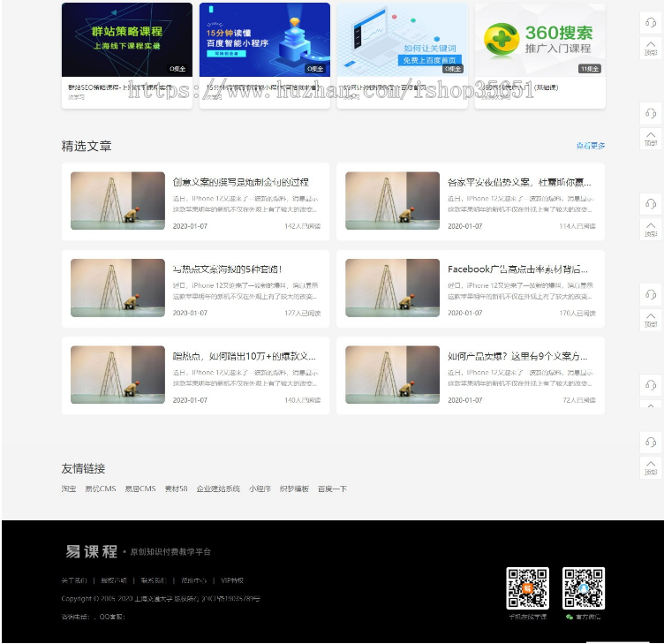This screenshot has width=664, height=644.
Task: Open thumbnail of 创意文案的撰写 article
Action: pos(117,201)
